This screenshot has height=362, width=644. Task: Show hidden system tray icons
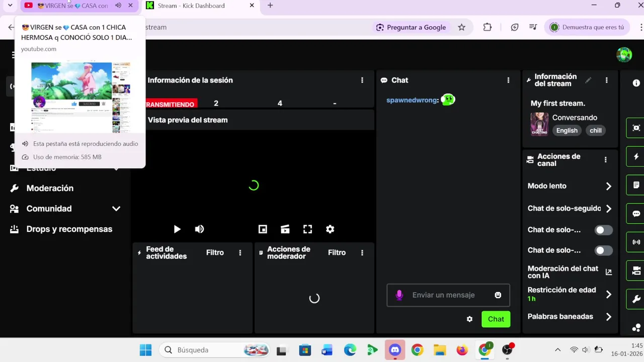[557, 350]
